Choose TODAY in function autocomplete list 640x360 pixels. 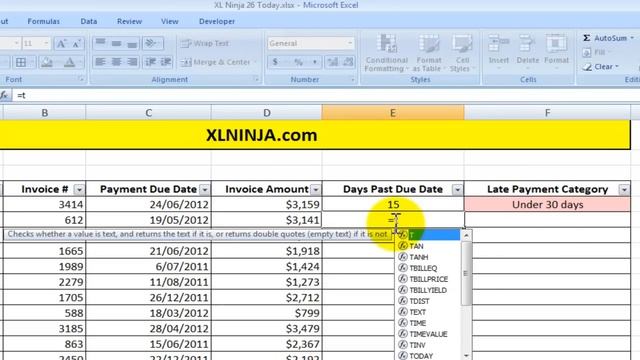tap(429, 356)
